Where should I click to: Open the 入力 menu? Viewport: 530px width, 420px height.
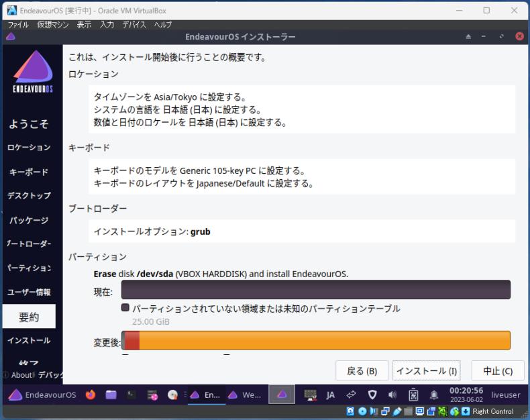107,25
